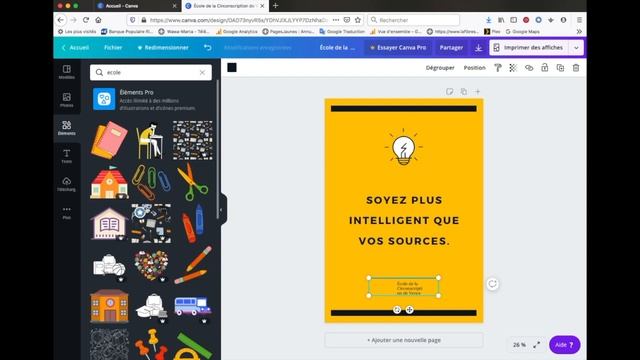Image resolution: width=640 pixels, height=360 pixels.
Task: Duplicate element with the copy icon
Action: (560, 68)
